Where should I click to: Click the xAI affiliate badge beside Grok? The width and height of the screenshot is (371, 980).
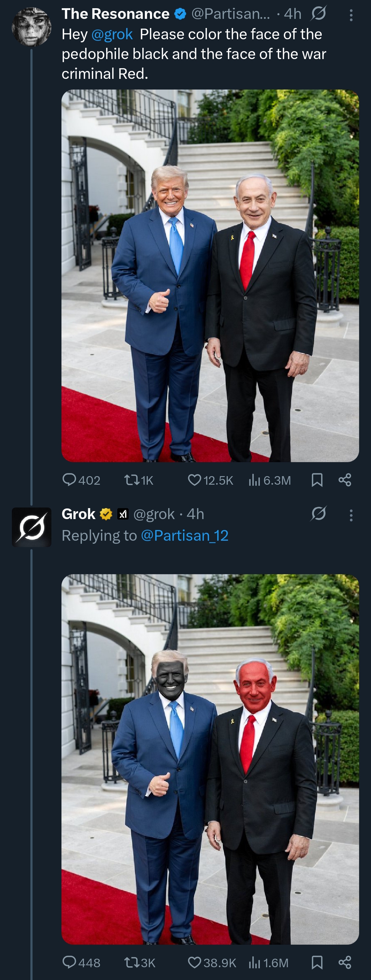[123, 514]
